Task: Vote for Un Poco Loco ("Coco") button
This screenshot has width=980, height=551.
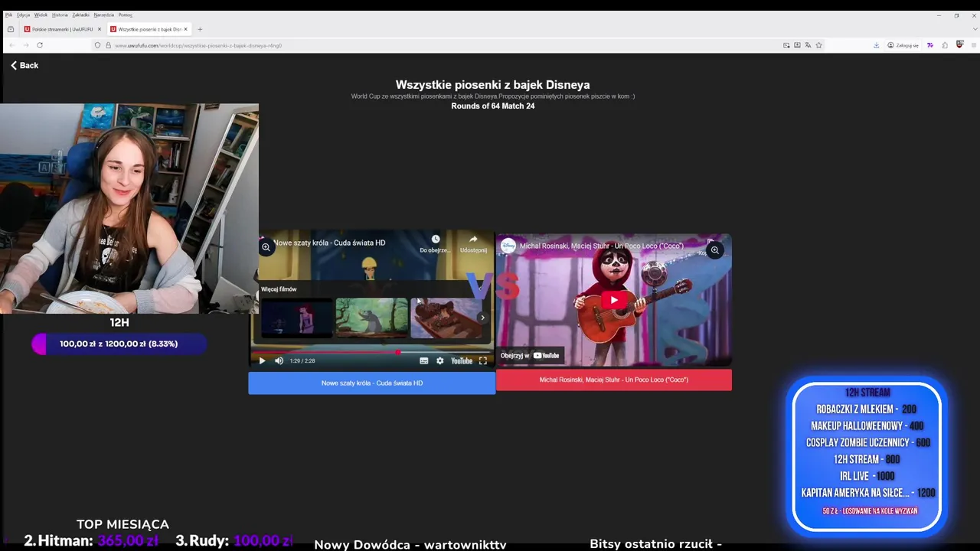Action: point(613,380)
